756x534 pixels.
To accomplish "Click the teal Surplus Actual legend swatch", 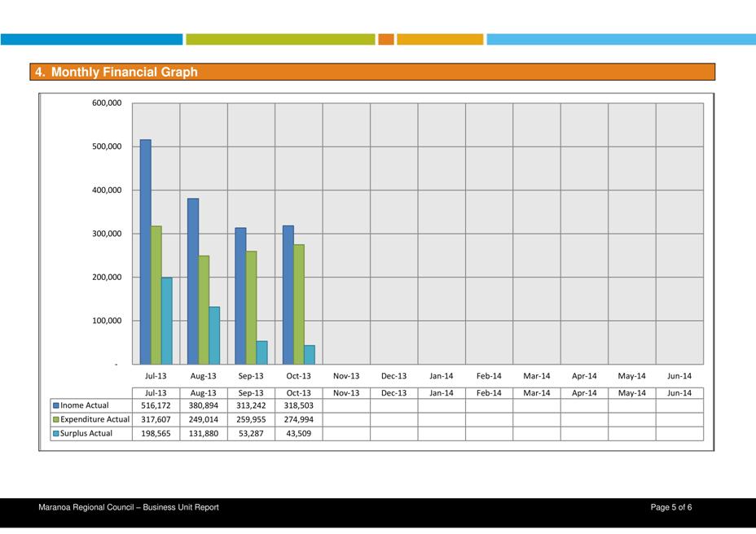I will (56, 434).
